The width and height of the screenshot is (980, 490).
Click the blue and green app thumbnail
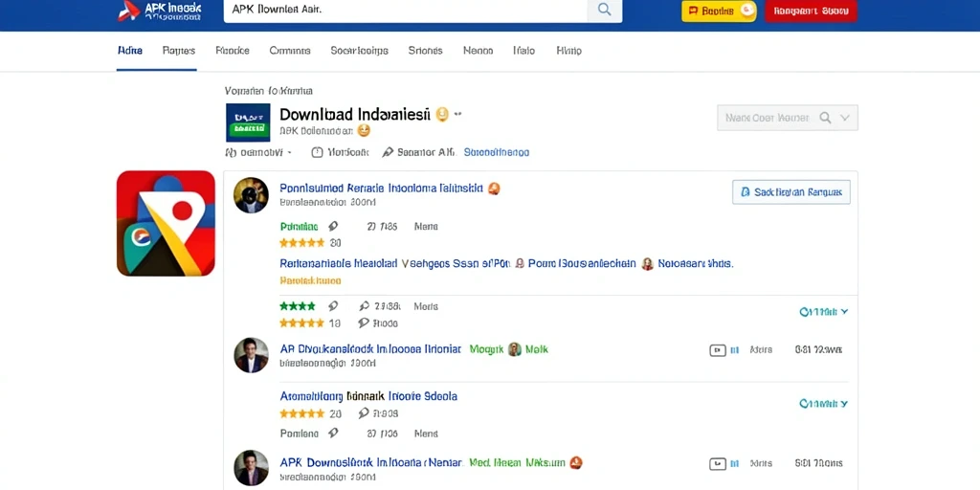click(248, 122)
